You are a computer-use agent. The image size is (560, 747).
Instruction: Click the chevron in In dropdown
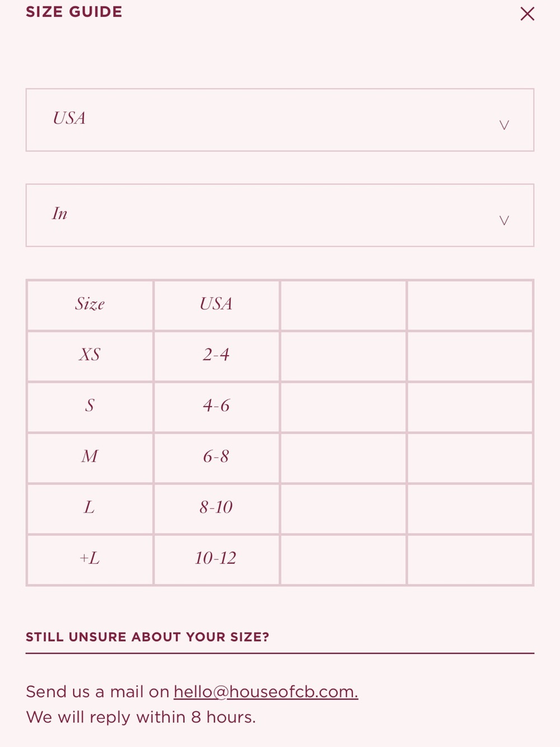(504, 220)
